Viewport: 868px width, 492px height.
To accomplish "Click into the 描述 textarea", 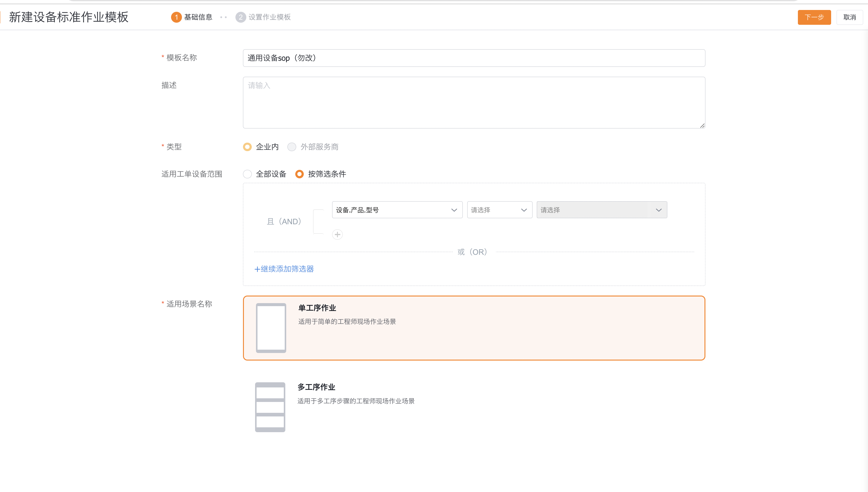I will click(474, 103).
